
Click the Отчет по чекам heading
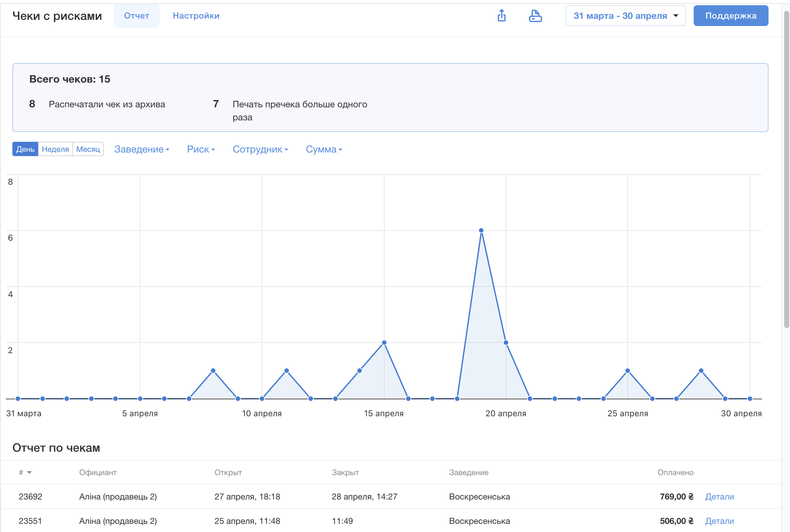click(x=56, y=447)
